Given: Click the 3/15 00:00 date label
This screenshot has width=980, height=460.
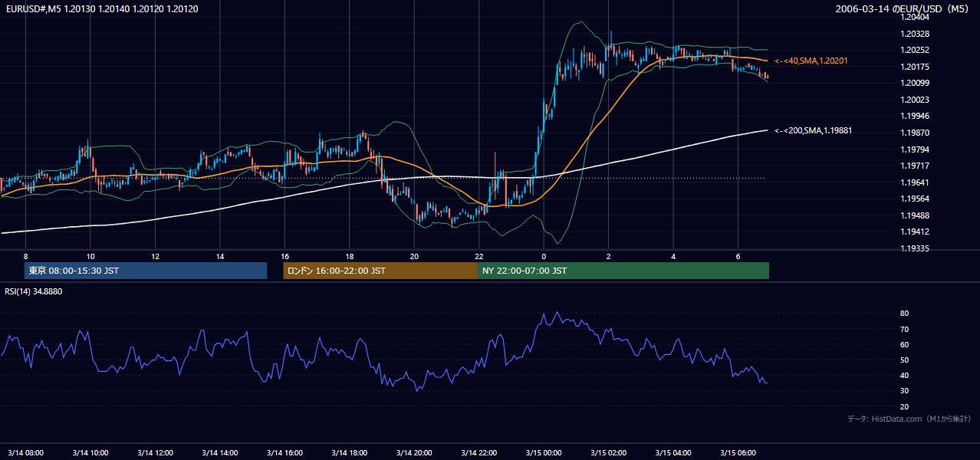Looking at the screenshot, I should pyautogui.click(x=544, y=453).
